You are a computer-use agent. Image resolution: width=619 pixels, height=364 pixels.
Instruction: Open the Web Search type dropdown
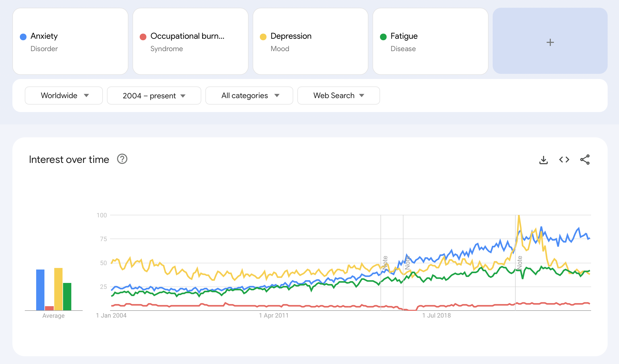point(338,96)
